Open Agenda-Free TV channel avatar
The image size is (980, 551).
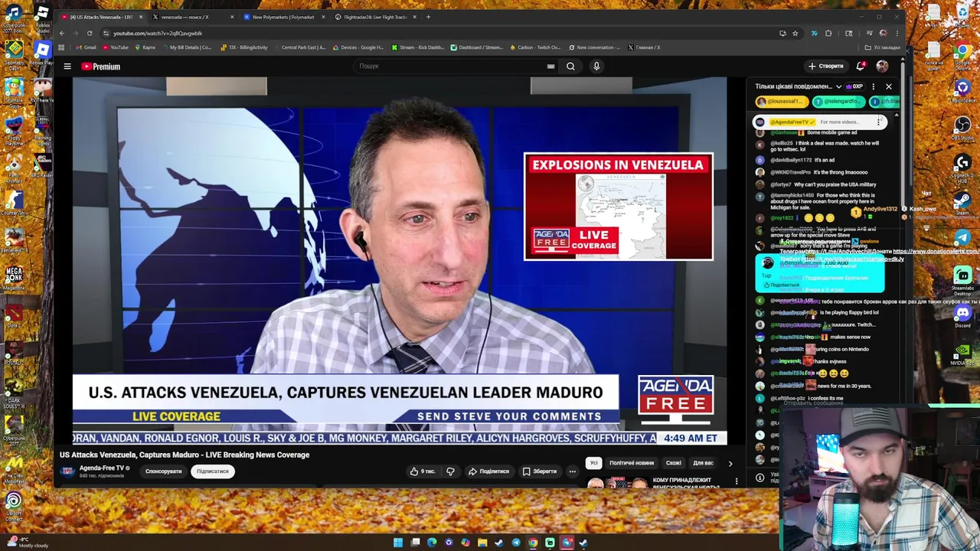point(67,471)
